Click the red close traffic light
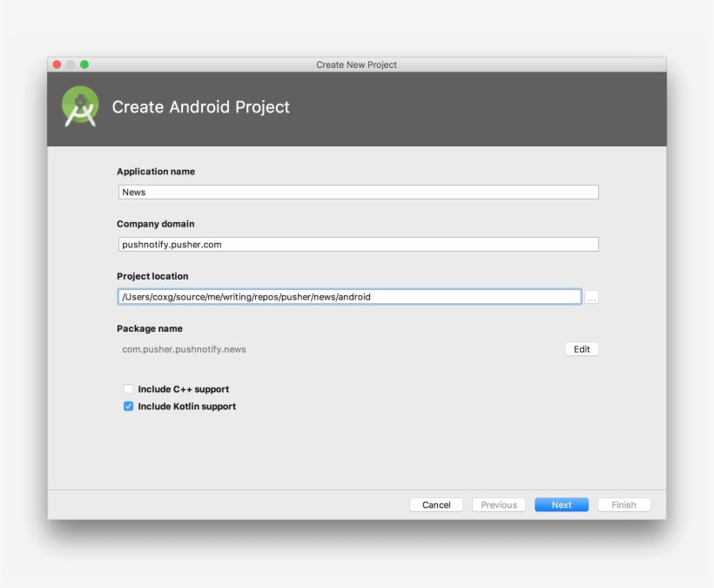This screenshot has height=588, width=714. 57,64
